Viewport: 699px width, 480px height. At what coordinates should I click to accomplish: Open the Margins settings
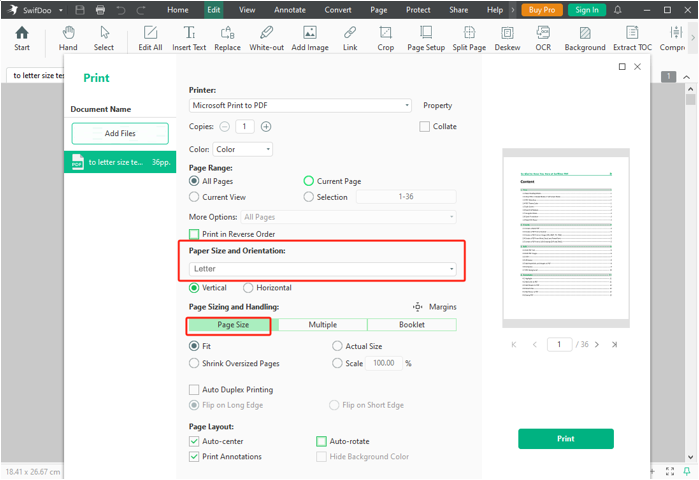point(434,307)
